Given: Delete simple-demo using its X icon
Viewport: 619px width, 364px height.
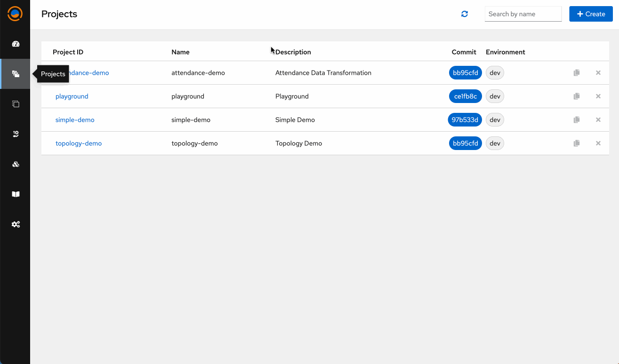Looking at the screenshot, I should click(598, 119).
